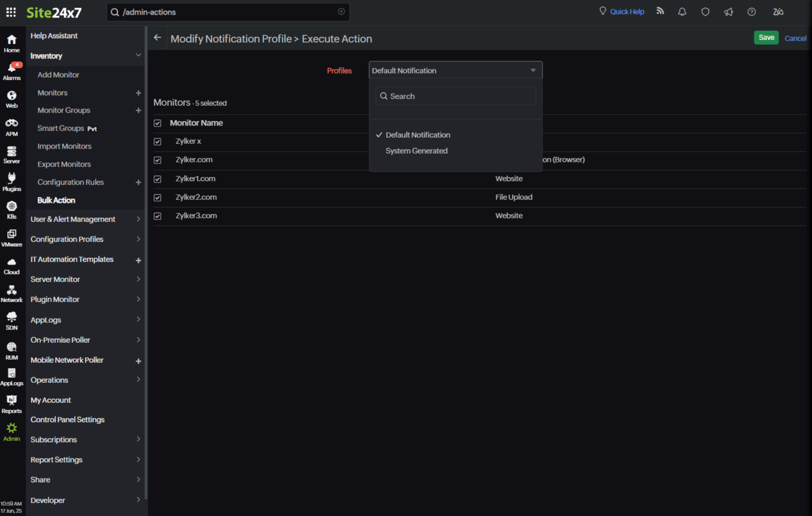Expand User & Alert Management section
The image size is (812, 516).
84,219
